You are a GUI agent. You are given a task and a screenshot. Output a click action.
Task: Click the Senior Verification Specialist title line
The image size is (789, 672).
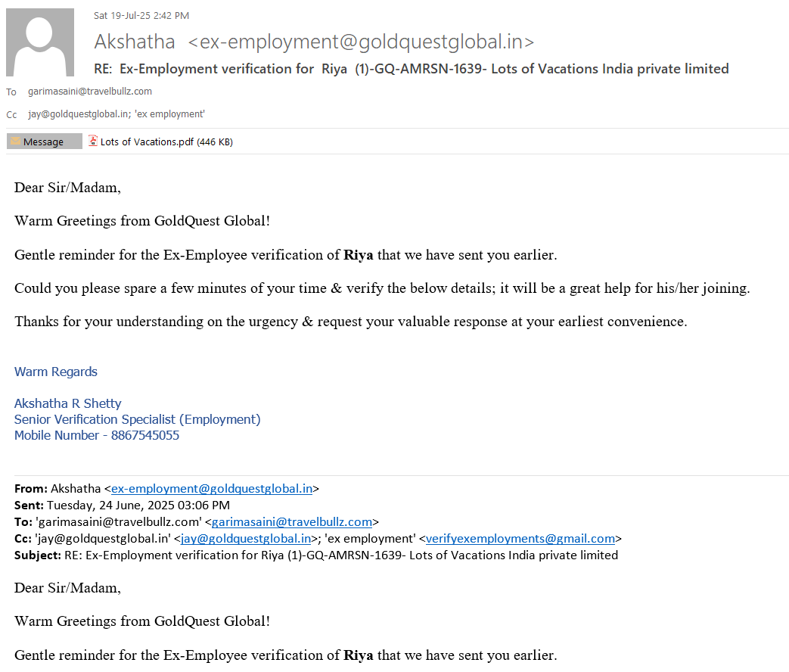click(x=137, y=419)
